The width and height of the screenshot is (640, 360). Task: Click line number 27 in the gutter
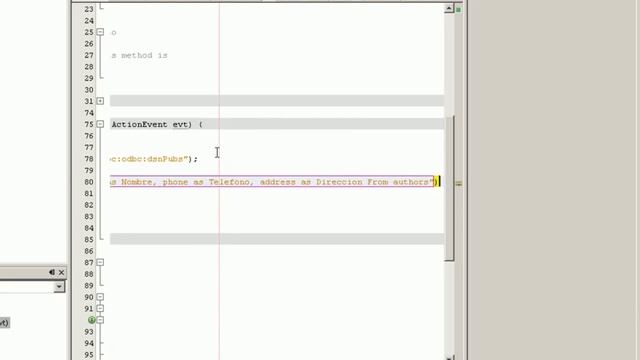click(x=89, y=55)
